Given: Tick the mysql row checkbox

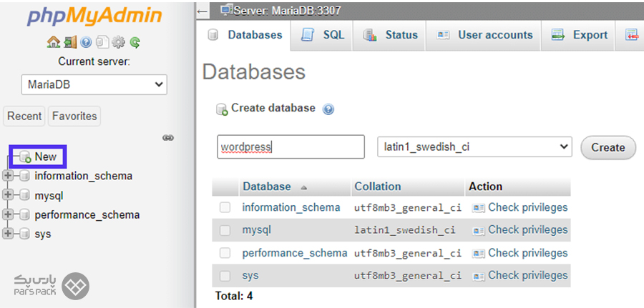Looking at the screenshot, I should 225,231.
